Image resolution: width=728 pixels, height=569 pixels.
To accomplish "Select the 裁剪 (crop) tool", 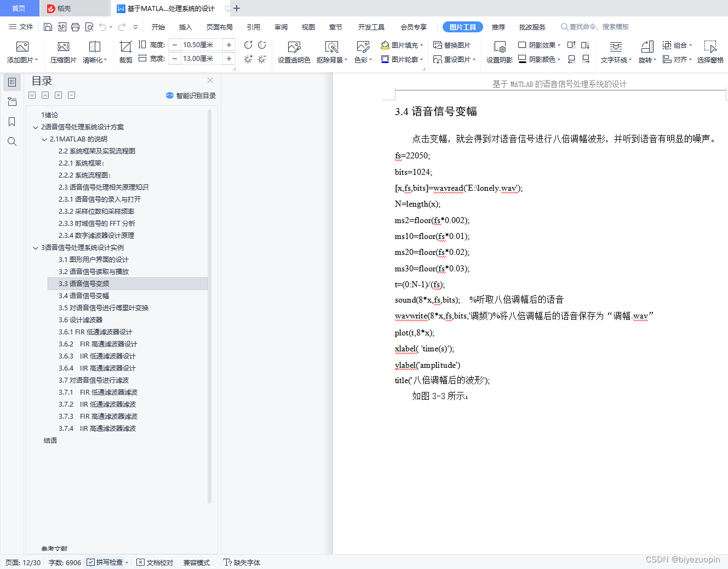I will click(124, 52).
